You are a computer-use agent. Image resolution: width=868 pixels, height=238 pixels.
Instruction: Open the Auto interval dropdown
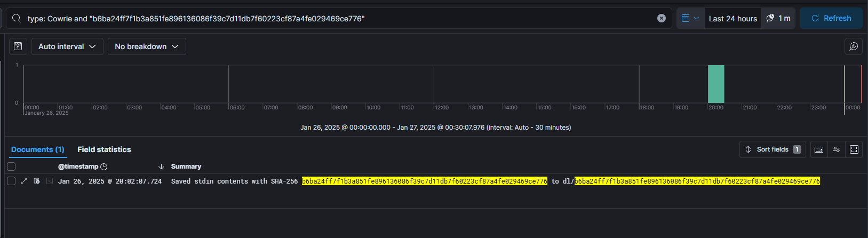point(67,46)
